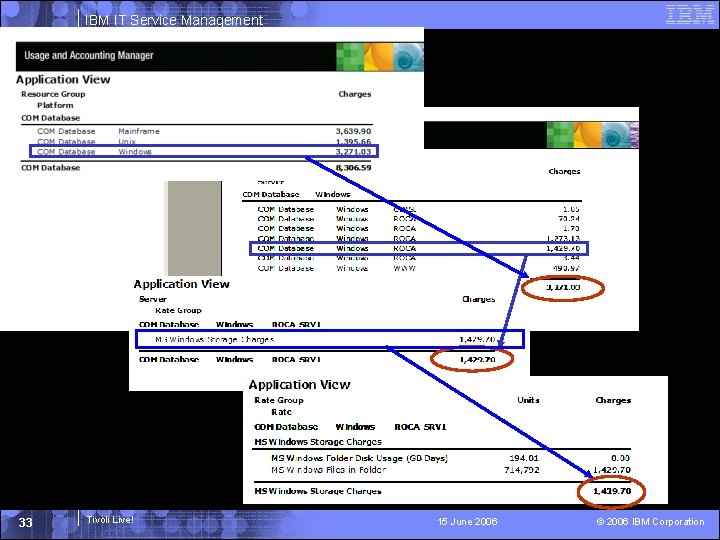Click the "WWW" server entry

click(405, 268)
